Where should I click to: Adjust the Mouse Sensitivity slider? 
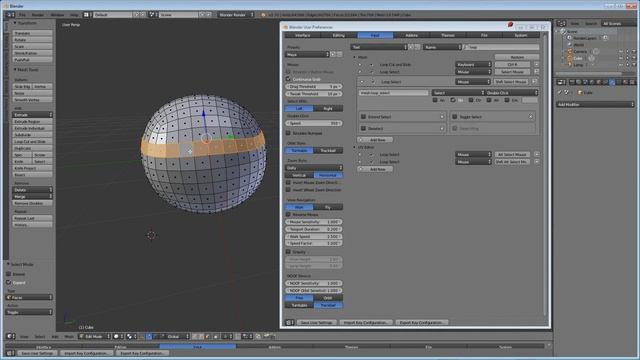pos(314,222)
